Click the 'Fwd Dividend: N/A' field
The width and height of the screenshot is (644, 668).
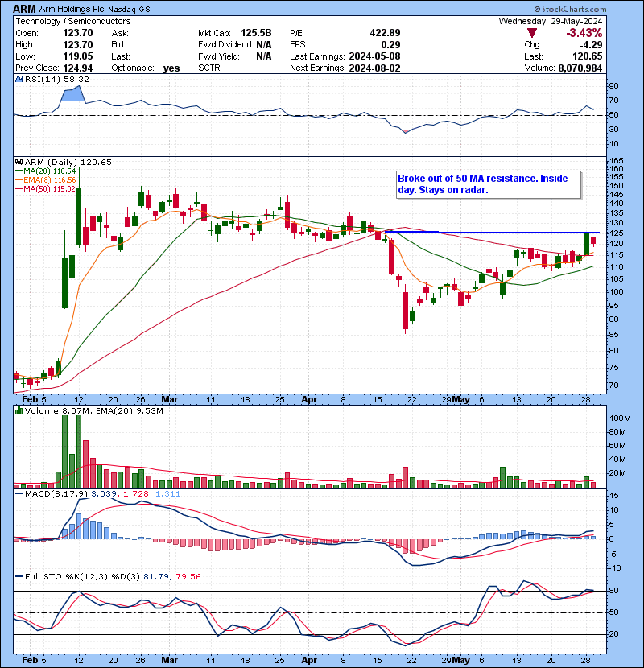pos(235,45)
